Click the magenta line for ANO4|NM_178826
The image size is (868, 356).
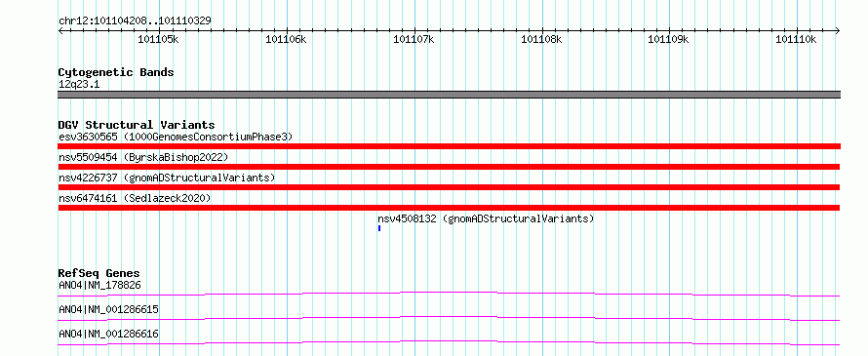click(450, 294)
